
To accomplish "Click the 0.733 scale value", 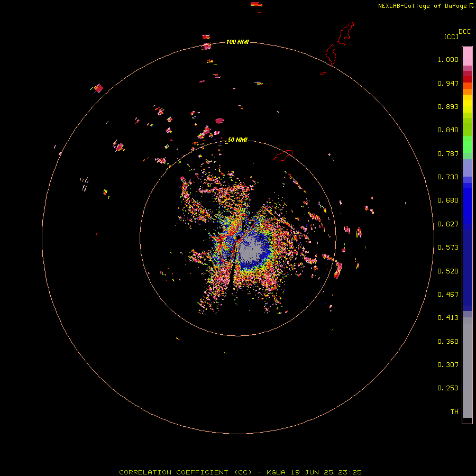I will click(448, 177).
